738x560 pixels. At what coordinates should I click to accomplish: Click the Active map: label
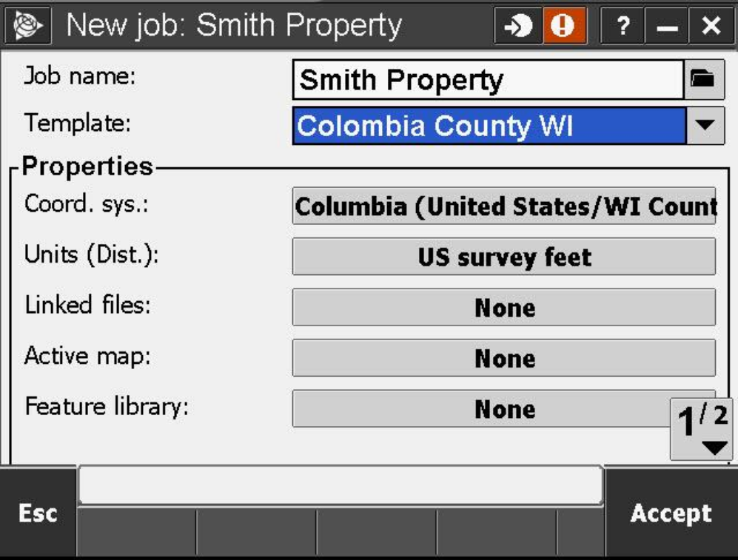(x=88, y=356)
